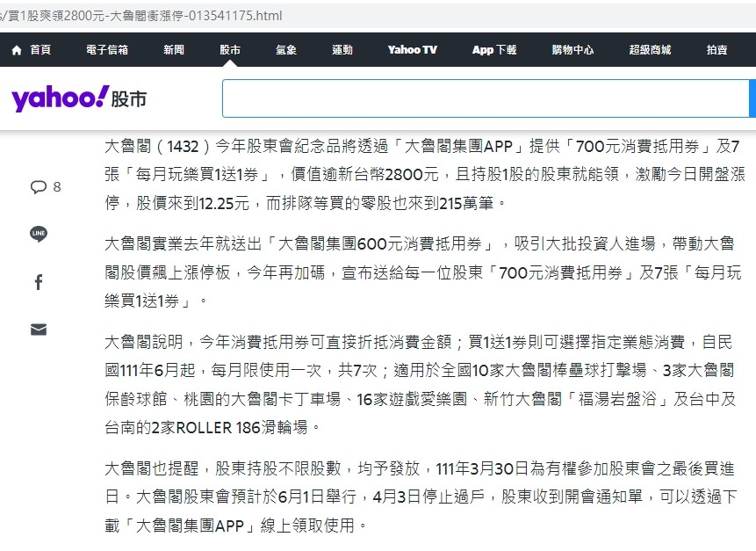This screenshot has width=756, height=551.
Task: Click the text ROLLER 186滑輪場
Action: point(241,427)
